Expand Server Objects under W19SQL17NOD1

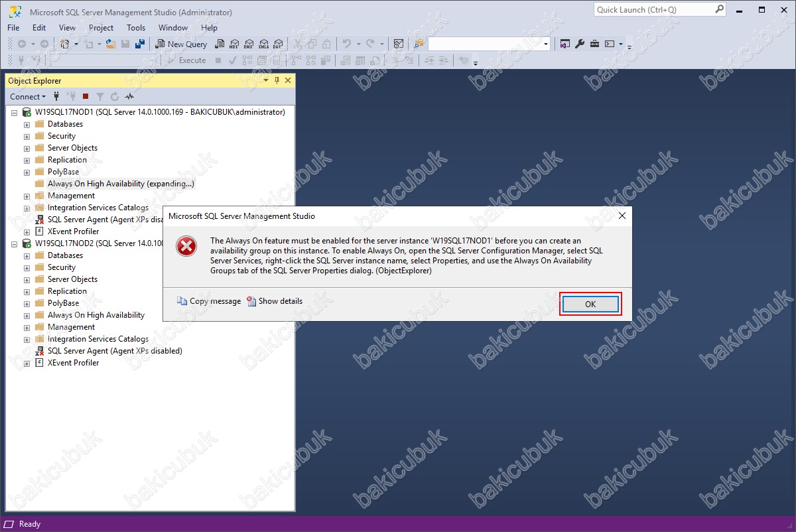pos(27,149)
